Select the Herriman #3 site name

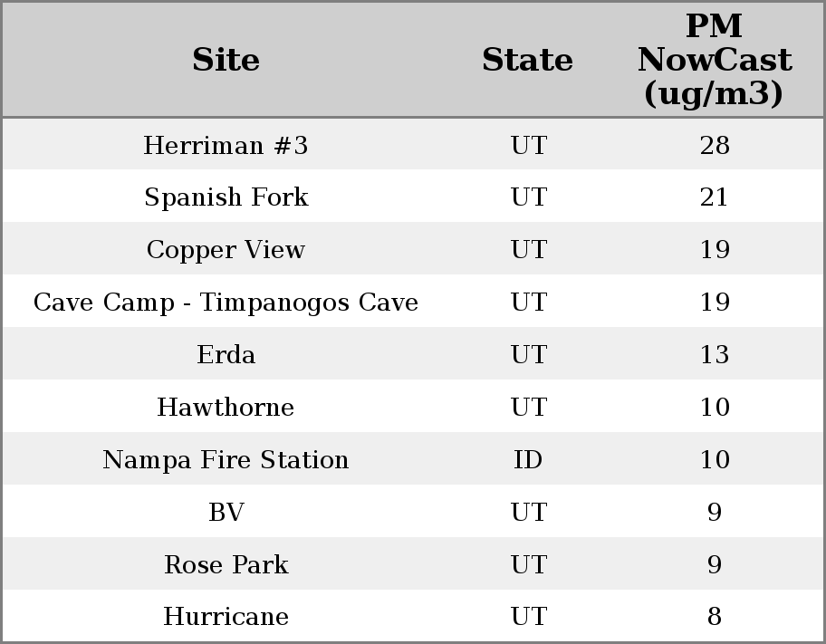click(x=226, y=145)
